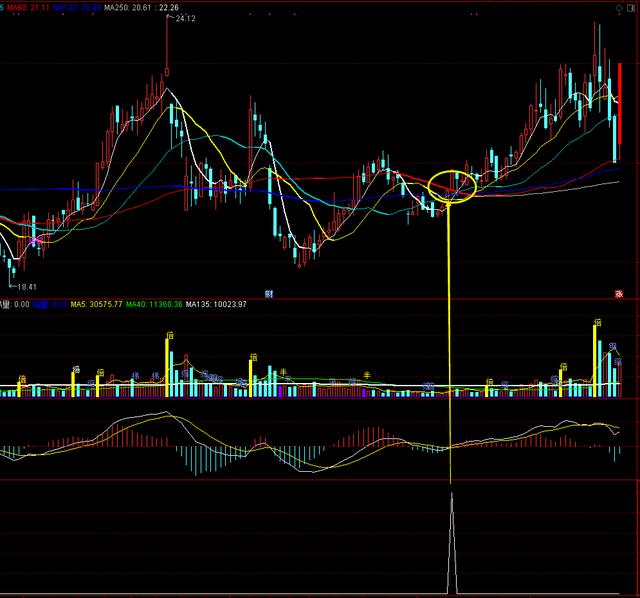Click the large solid red last candle
The width and height of the screenshot is (640, 598).
[620, 104]
